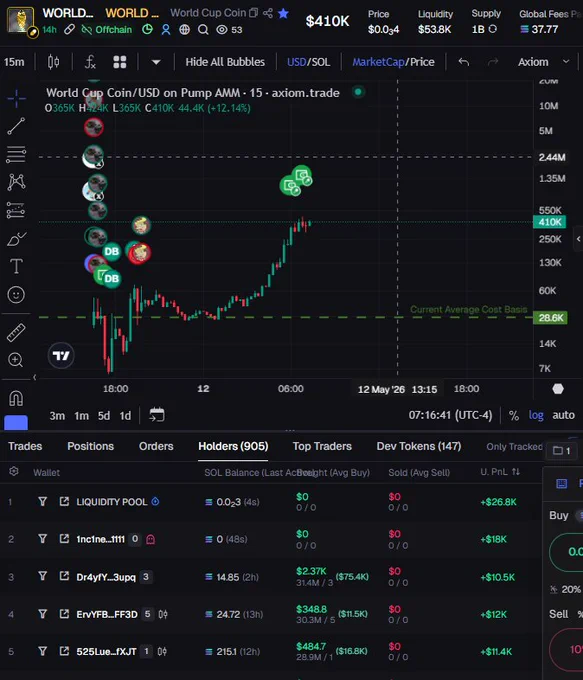Open the Axiom layout dropdown
The width and height of the screenshot is (583, 680).
tap(544, 62)
